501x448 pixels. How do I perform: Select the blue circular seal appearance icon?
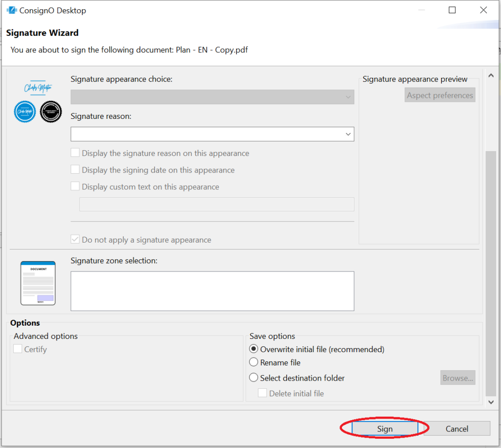pyautogui.click(x=24, y=112)
